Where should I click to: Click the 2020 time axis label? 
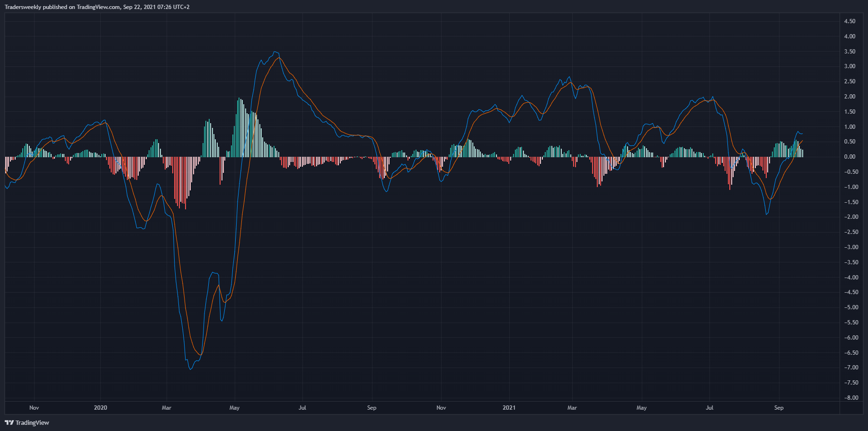coord(100,408)
